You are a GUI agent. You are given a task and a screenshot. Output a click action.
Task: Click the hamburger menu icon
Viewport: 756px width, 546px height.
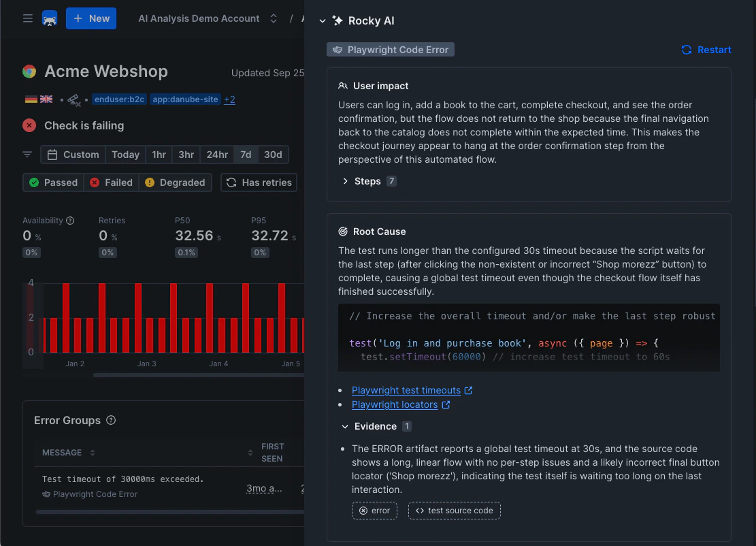(x=27, y=18)
